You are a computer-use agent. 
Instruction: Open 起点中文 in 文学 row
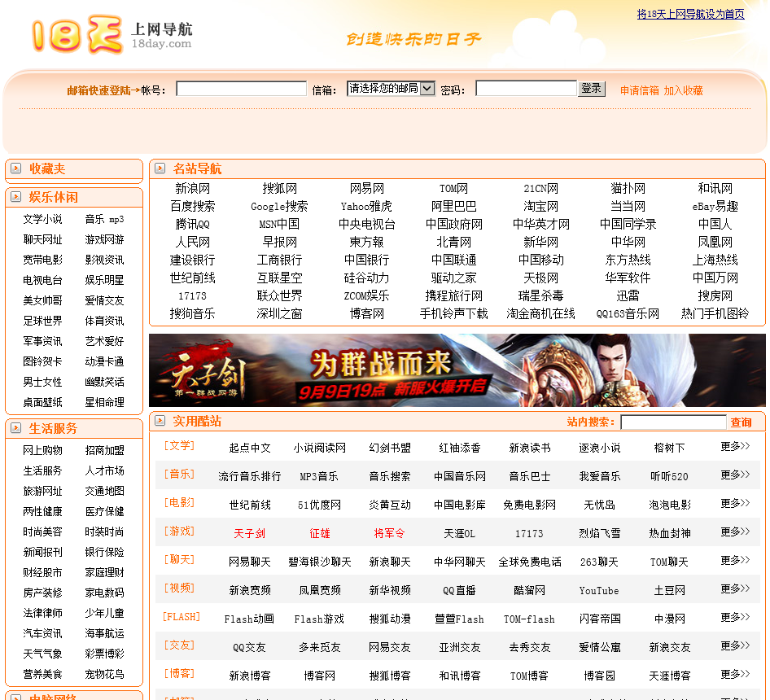point(250,448)
